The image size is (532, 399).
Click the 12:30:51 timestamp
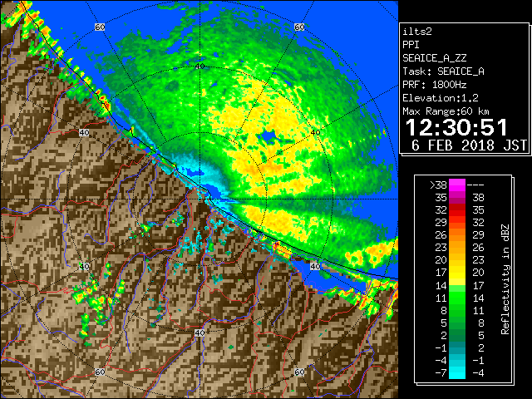(456, 127)
